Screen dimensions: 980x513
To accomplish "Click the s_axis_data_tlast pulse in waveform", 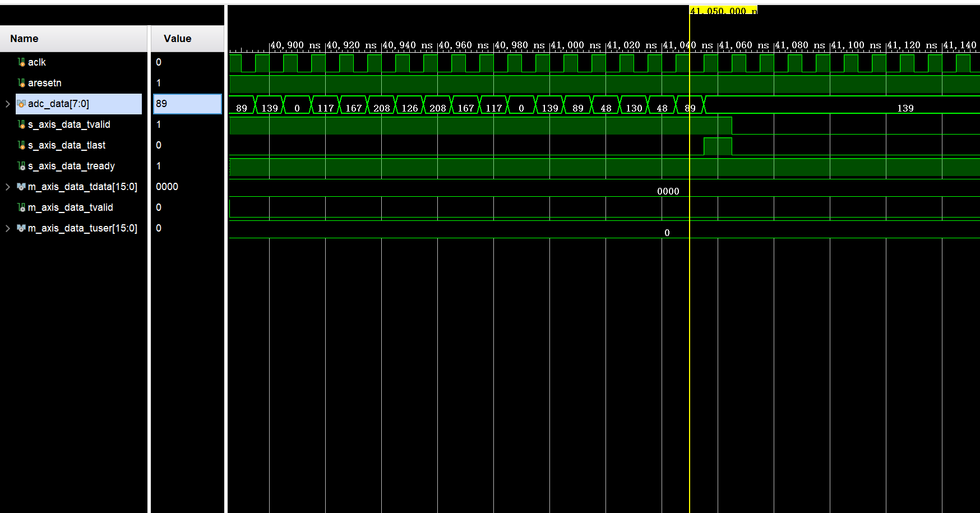I will tap(718, 146).
